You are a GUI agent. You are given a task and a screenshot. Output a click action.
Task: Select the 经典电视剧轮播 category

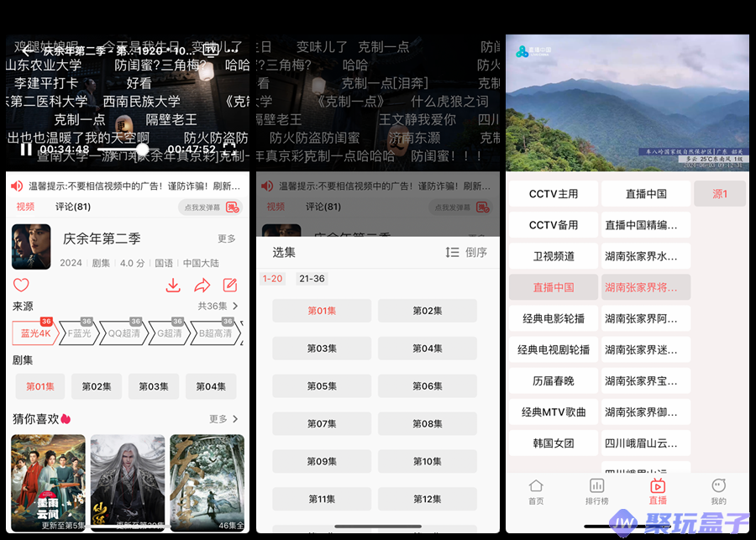[x=554, y=349]
